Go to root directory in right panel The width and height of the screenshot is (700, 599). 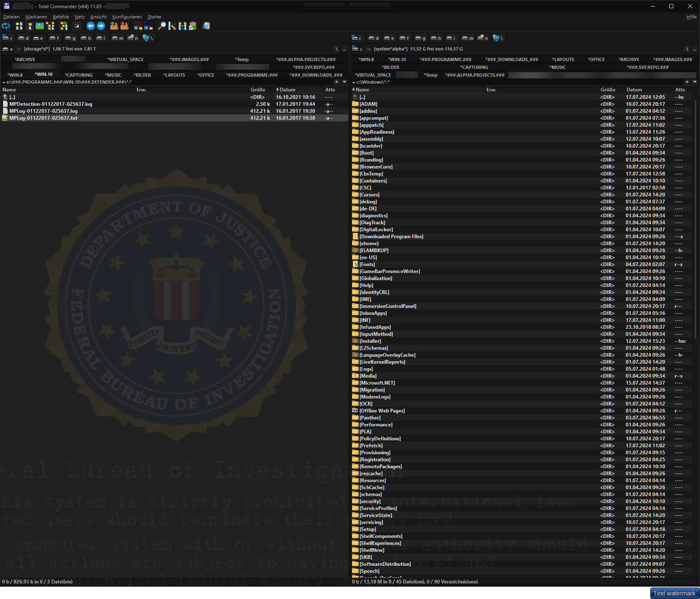click(x=687, y=49)
